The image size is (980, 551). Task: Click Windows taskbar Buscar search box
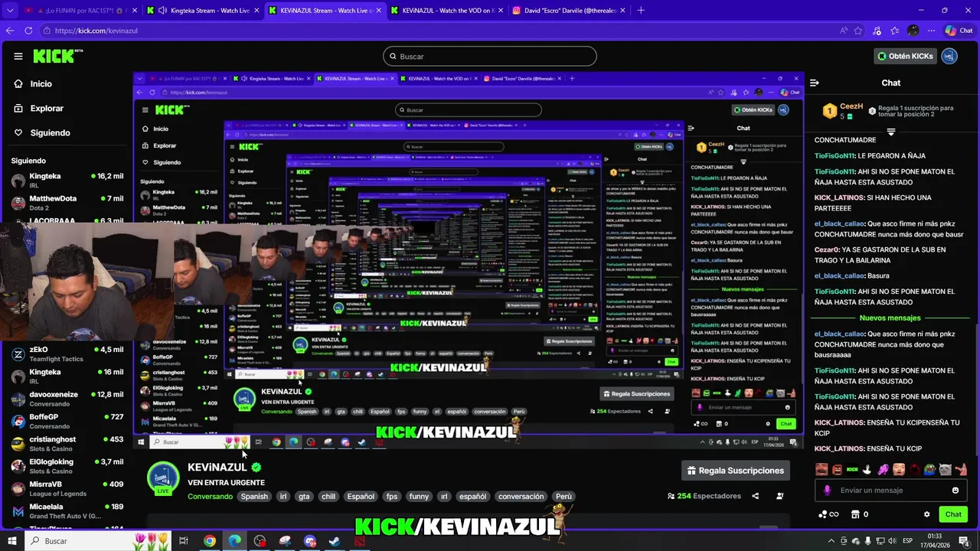click(100, 541)
